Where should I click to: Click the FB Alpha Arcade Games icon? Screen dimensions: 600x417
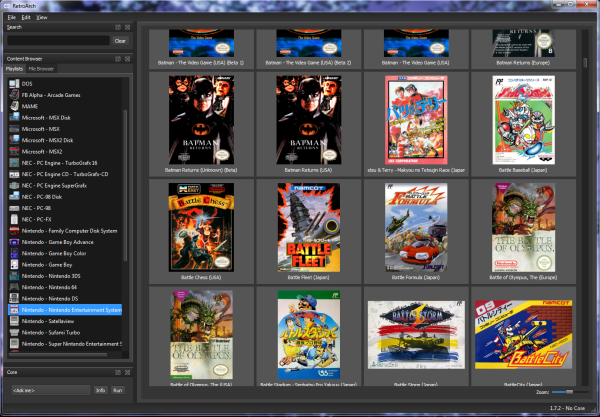(x=14, y=95)
